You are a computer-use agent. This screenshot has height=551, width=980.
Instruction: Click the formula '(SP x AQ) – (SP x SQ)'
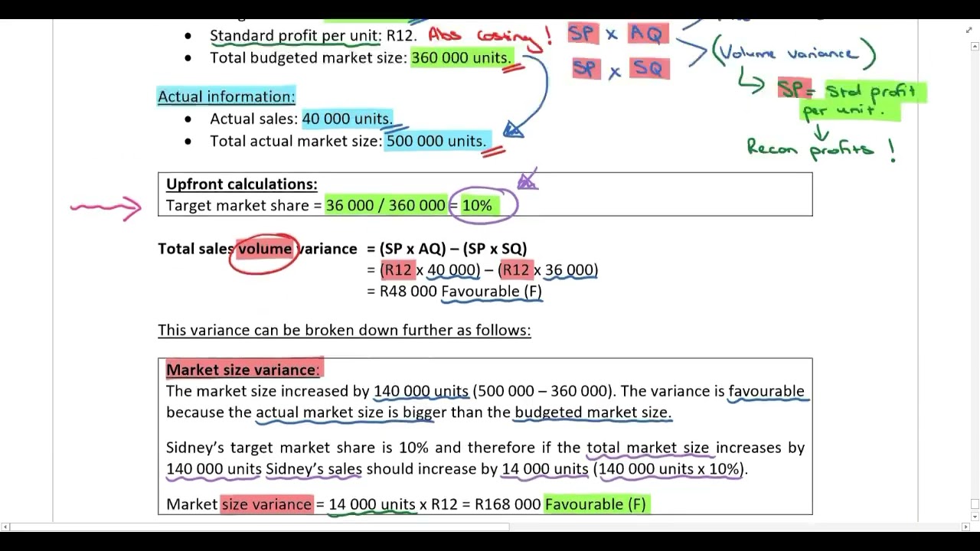point(453,249)
